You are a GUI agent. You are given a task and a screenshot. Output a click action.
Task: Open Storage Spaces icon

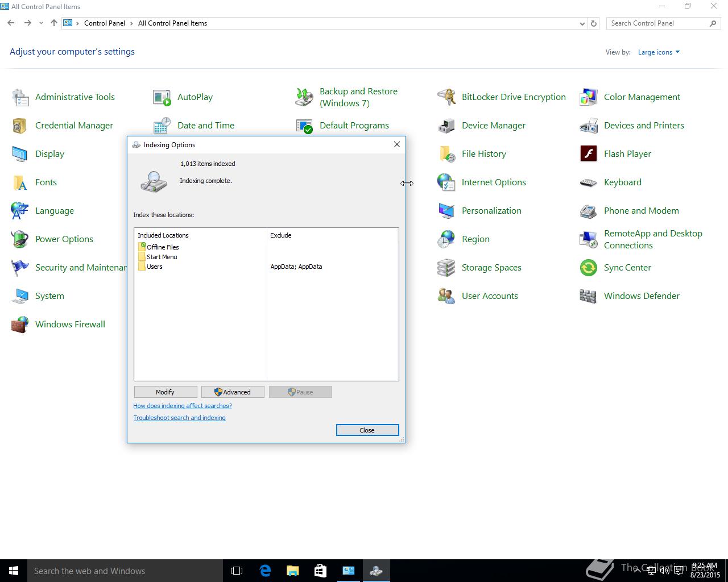[446, 268]
